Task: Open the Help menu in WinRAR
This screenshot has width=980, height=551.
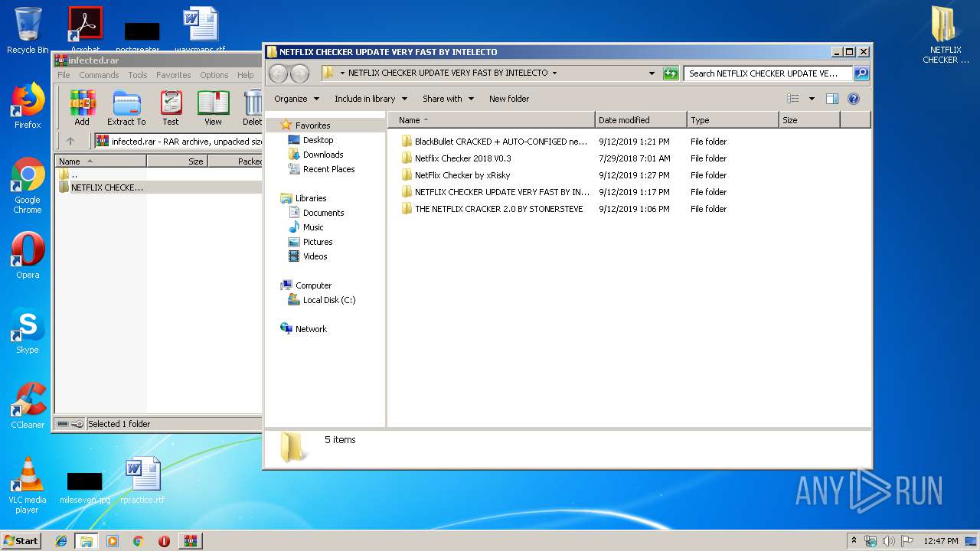Action: pos(245,75)
